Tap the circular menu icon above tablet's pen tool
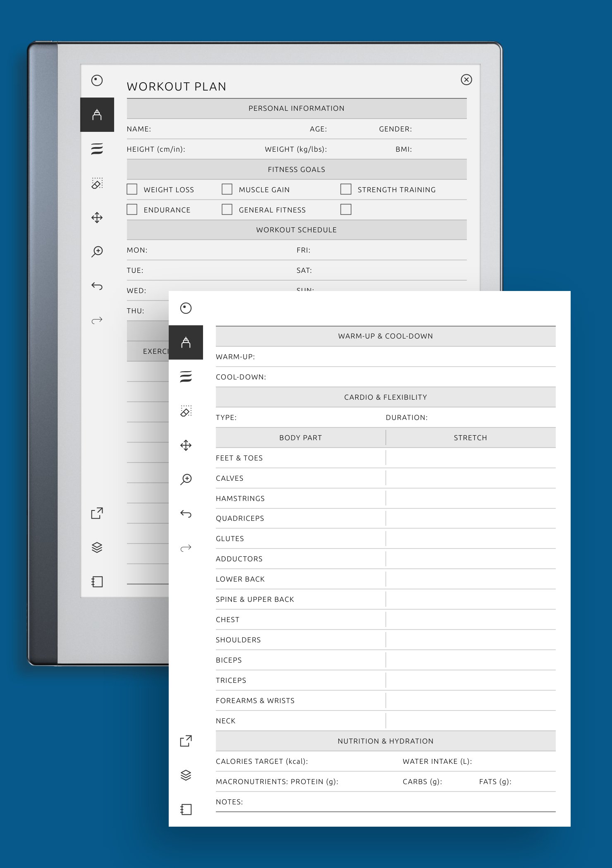This screenshot has width=612, height=868. pos(97,80)
